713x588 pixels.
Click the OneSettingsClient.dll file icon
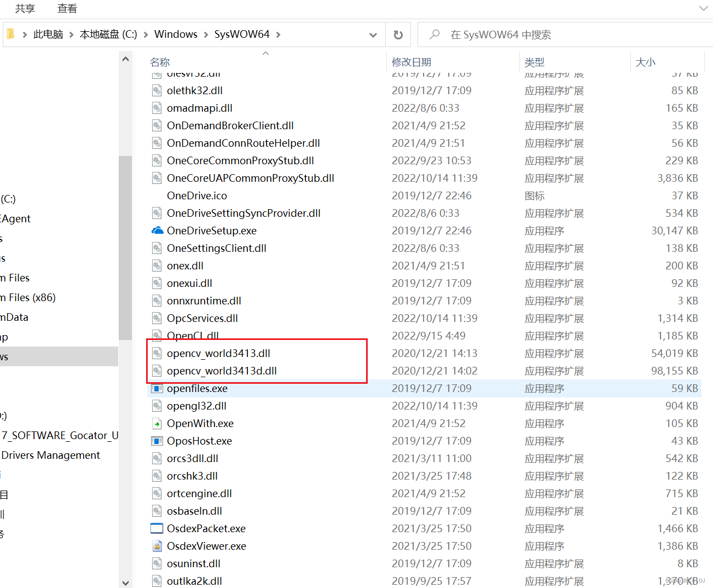pos(157,248)
